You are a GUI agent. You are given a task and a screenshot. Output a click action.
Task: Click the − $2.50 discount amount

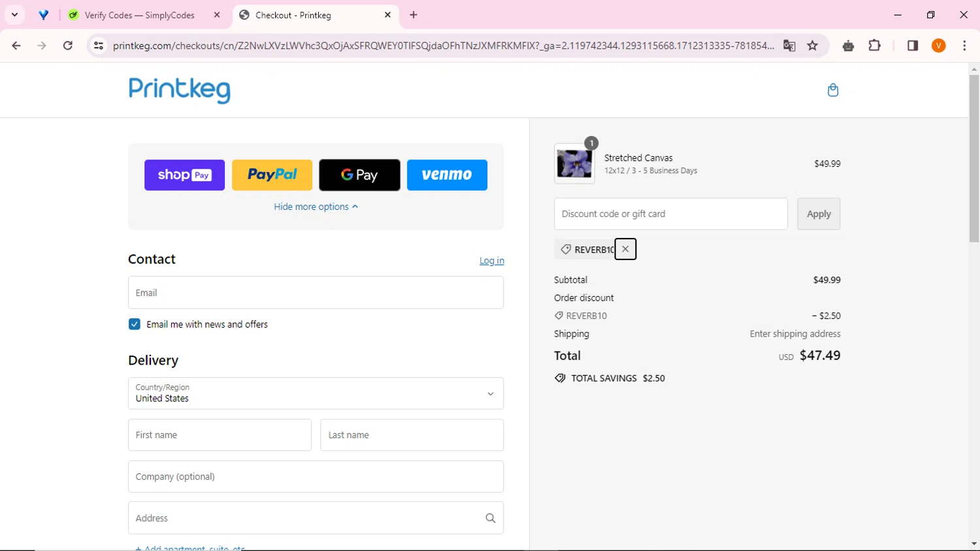826,316
